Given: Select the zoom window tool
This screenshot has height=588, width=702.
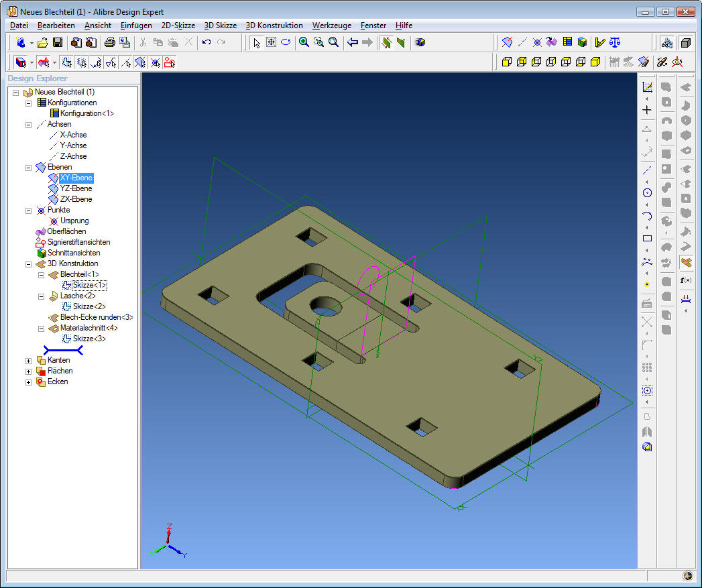Looking at the screenshot, I should (x=318, y=42).
